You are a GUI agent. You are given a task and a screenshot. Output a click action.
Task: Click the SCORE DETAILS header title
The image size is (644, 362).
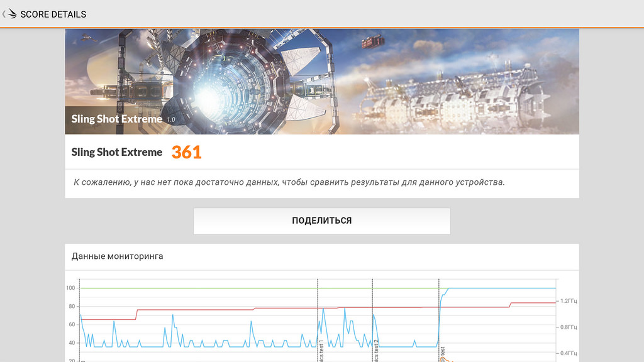pyautogui.click(x=53, y=14)
